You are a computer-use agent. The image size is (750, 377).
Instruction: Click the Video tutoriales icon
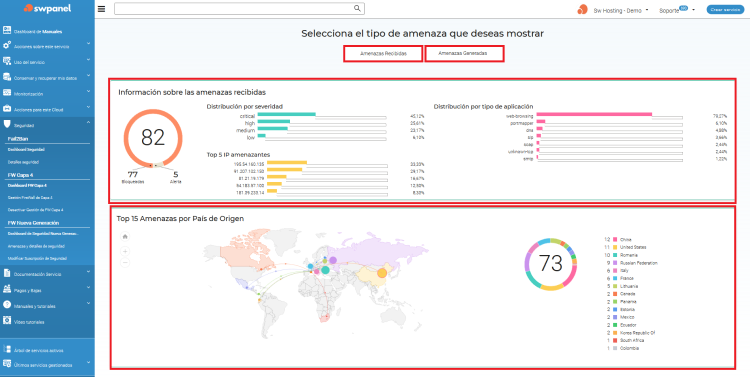click(x=7, y=320)
